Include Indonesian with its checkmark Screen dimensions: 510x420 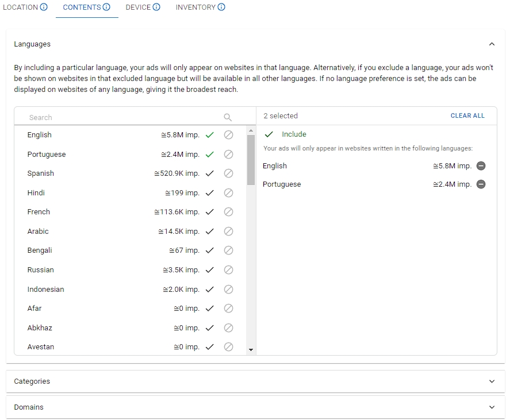pos(210,290)
